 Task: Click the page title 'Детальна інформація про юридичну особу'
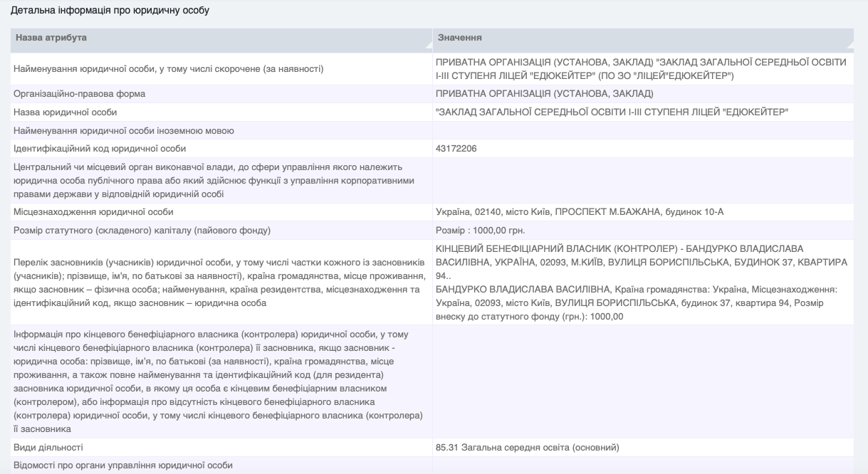[110, 11]
